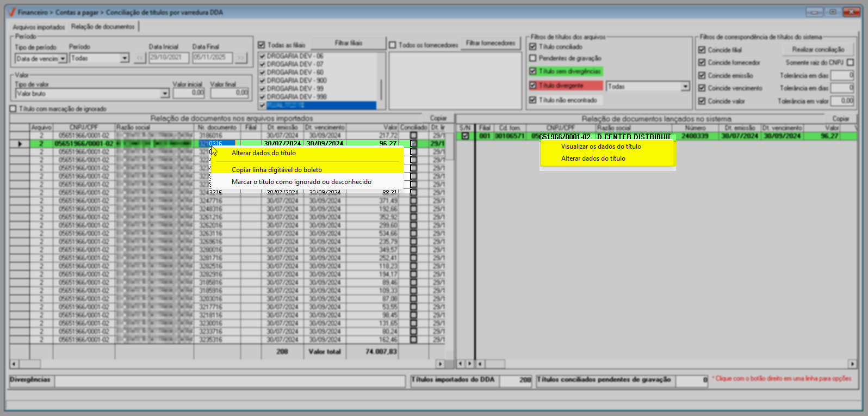Open the Tipo de período dropdown

(63, 58)
